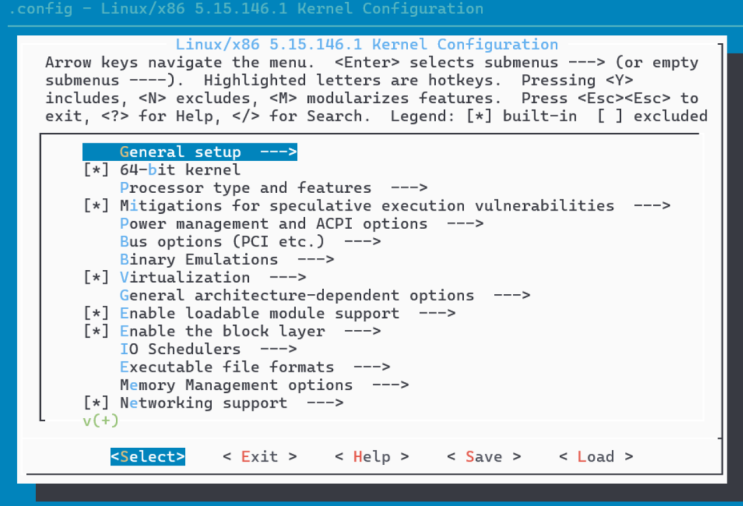Click the Save button
The image size is (743, 506).
[484, 457]
